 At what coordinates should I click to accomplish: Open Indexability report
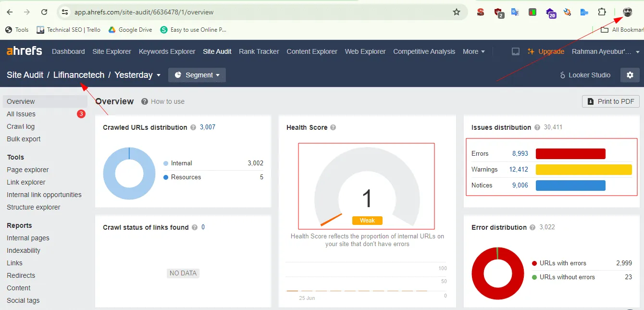[x=24, y=250]
